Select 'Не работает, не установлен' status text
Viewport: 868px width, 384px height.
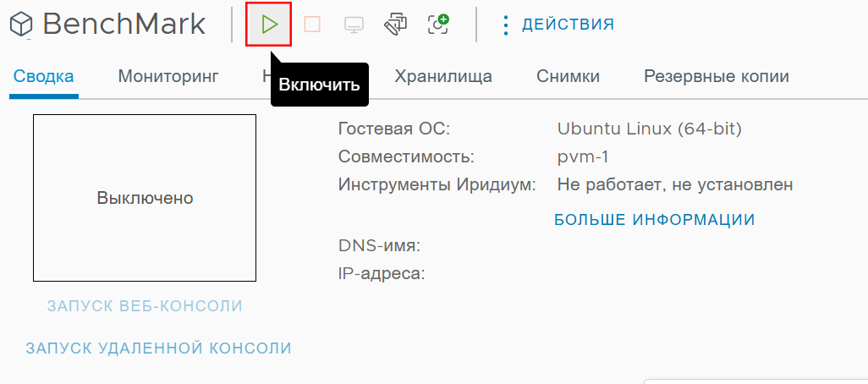(x=675, y=184)
